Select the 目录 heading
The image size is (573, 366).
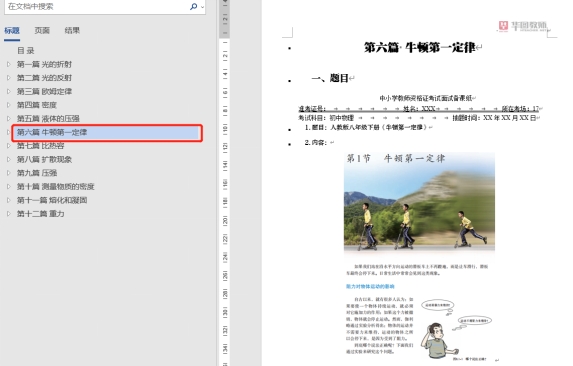26,51
